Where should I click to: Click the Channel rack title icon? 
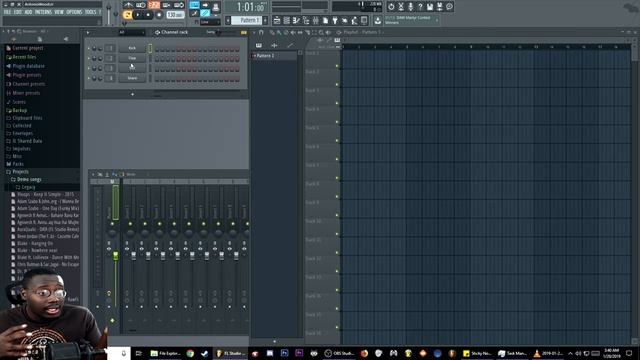(157, 32)
